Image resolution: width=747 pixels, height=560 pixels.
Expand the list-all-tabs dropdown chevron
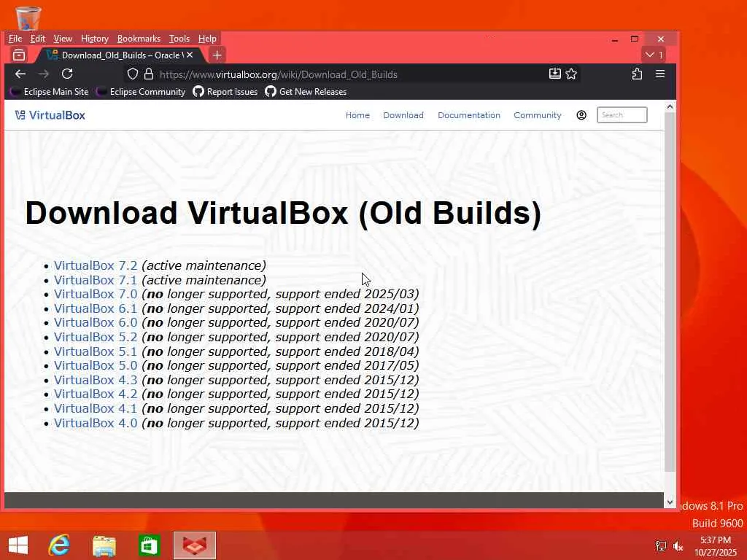pos(653,55)
